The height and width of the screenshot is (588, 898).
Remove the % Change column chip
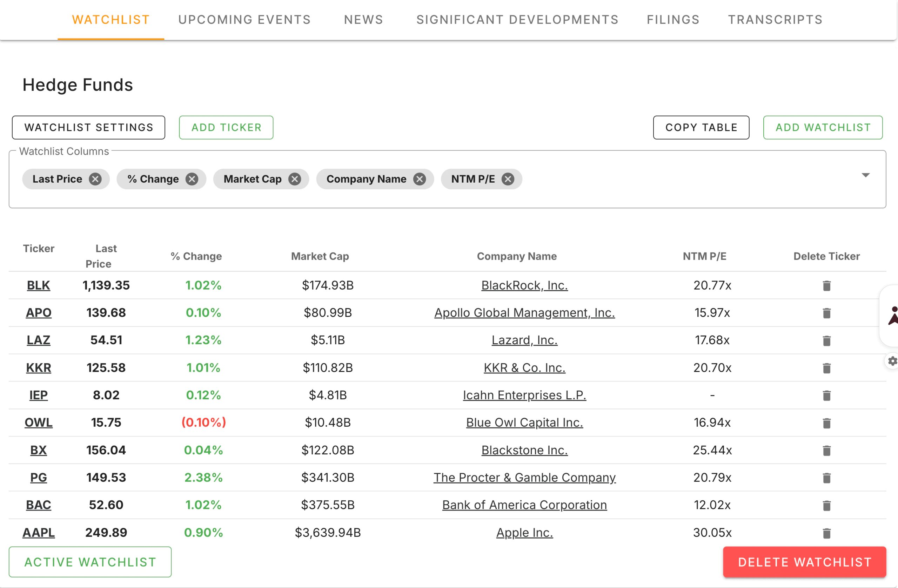click(x=192, y=179)
